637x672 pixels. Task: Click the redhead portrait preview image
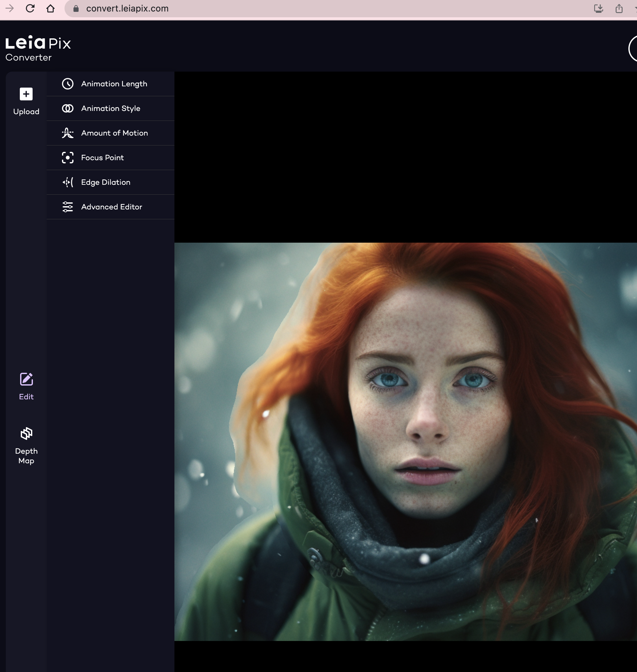(405, 441)
